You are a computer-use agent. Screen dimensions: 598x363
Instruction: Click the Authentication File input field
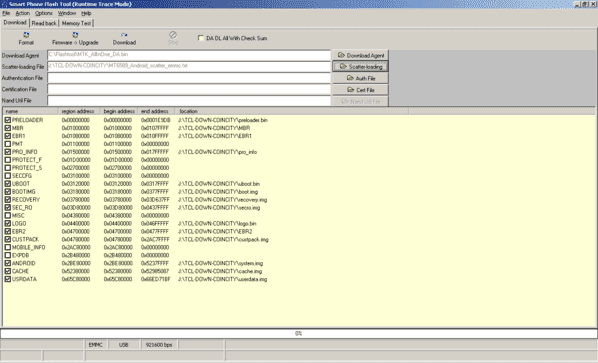[189, 78]
